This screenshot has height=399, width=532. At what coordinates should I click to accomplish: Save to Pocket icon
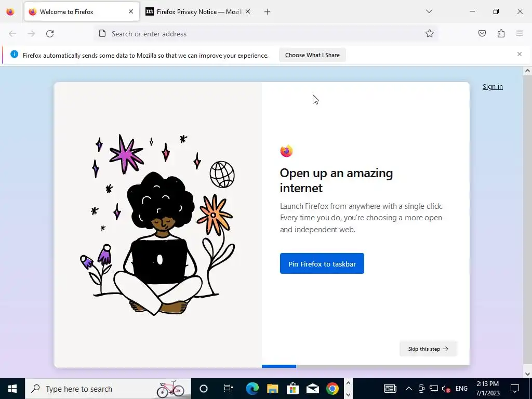point(482,33)
